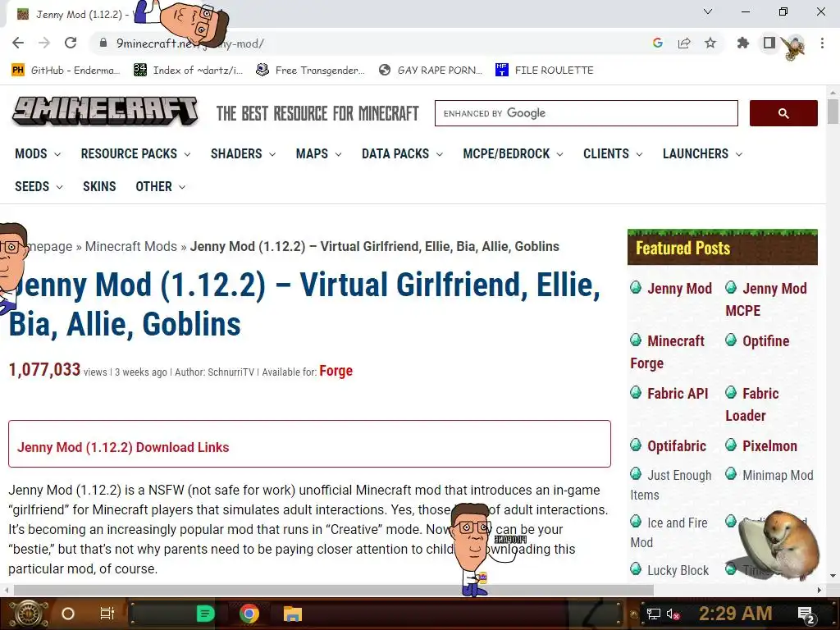
Task: Open the Google icon in address bar
Action: [658, 43]
